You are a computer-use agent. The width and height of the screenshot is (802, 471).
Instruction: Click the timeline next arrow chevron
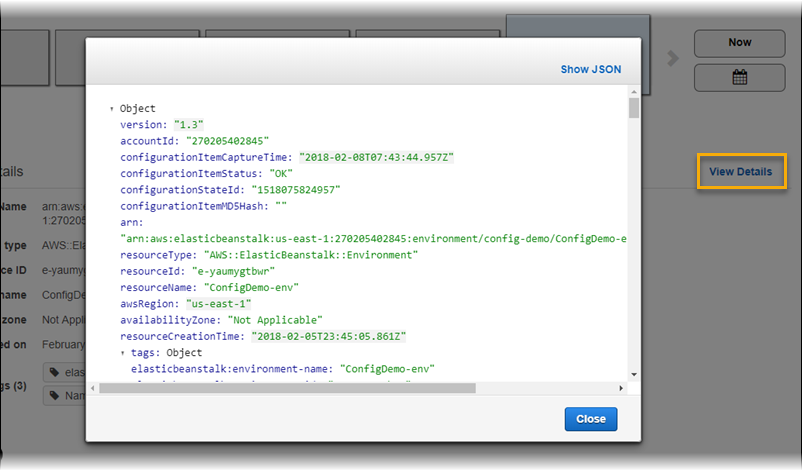pos(673,58)
